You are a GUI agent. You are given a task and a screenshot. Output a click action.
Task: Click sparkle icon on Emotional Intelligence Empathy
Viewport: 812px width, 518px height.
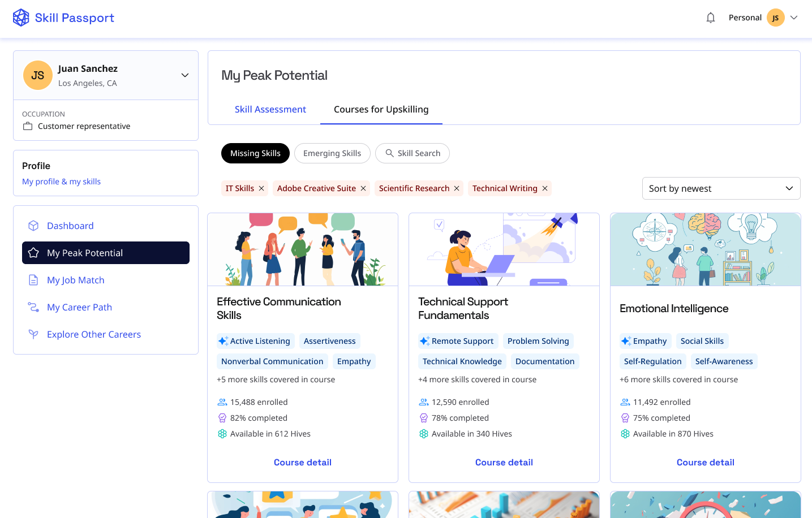pos(626,341)
